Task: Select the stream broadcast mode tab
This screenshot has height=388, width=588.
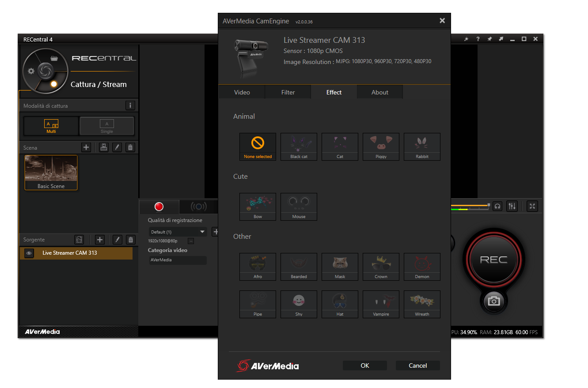Action: coord(199,207)
